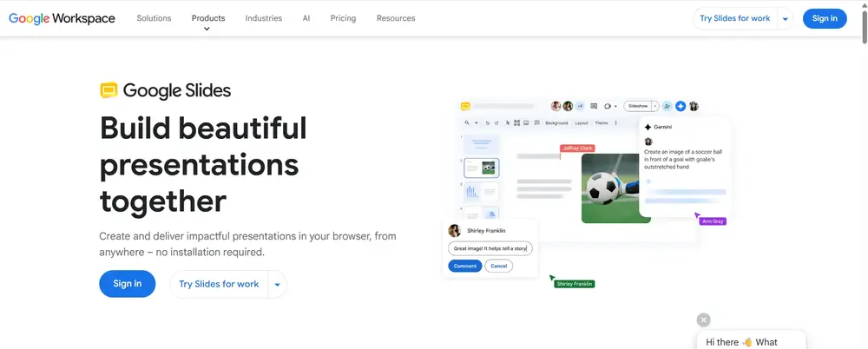Click the three-dot more icon in preview toolbar
Image resolution: width=868 pixels, height=349 pixels.
pos(615,123)
